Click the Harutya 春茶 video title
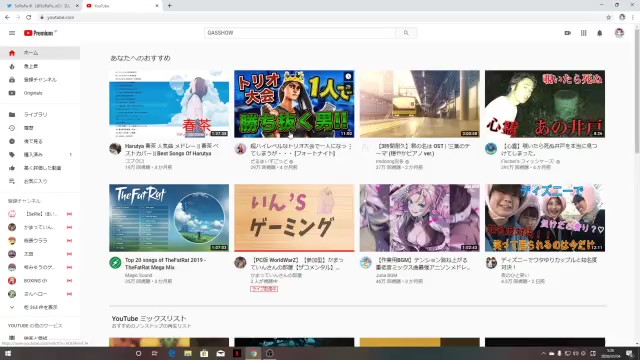The width and height of the screenshot is (640, 360). [x=171, y=149]
